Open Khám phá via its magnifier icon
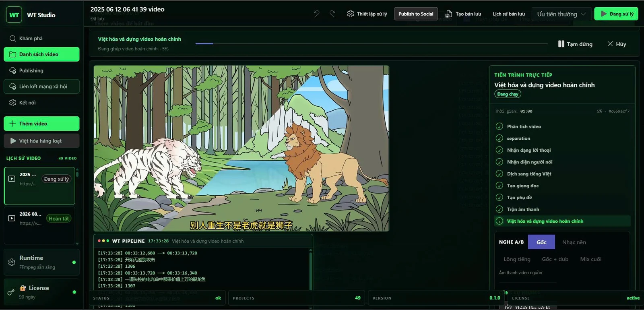Image resolution: width=644 pixels, height=310 pixels. (12, 39)
